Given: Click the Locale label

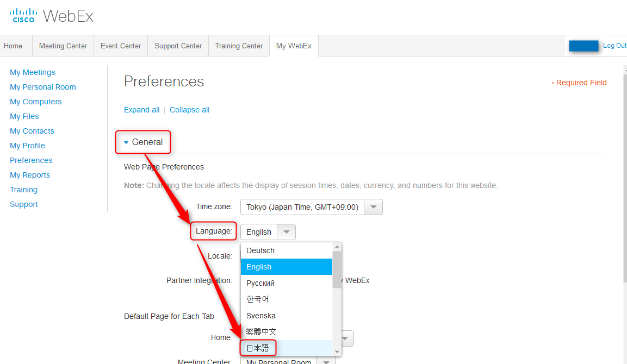Looking at the screenshot, I should (220, 256).
